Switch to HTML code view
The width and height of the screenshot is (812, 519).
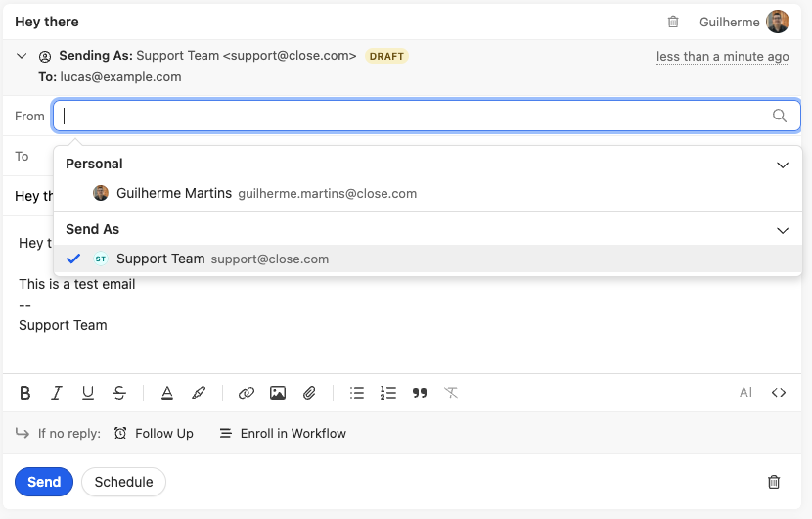click(779, 393)
